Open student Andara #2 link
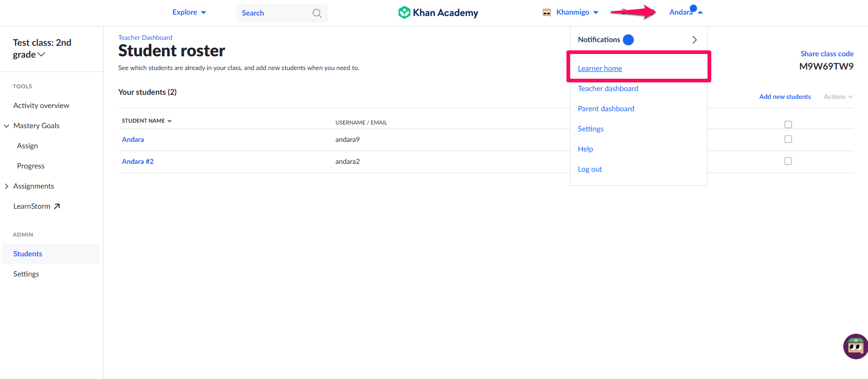868x379 pixels. pyautogui.click(x=137, y=162)
